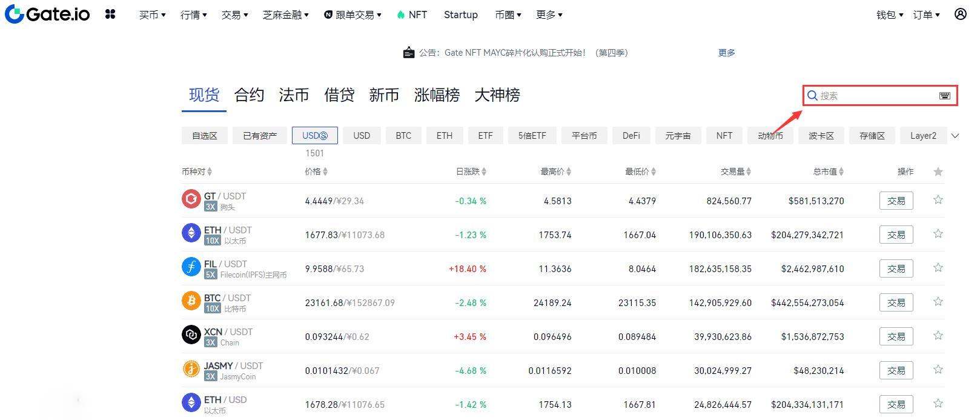Open the 更多 announcements link
980x420 pixels.
726,53
